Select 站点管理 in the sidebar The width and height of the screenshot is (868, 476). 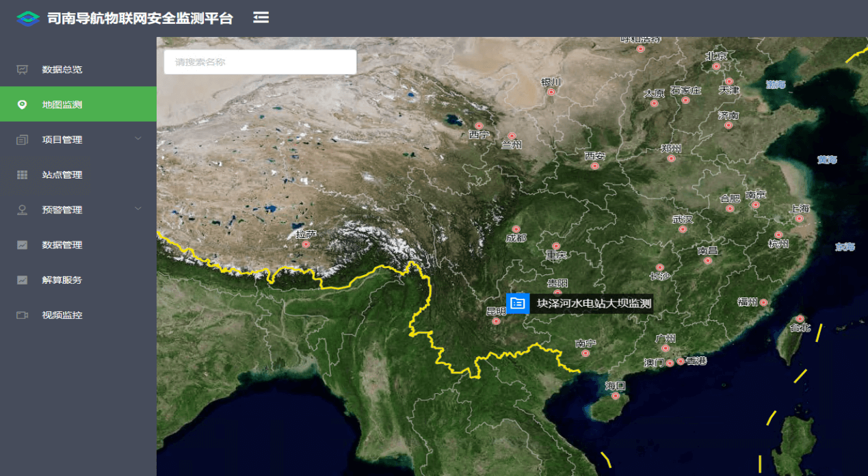click(62, 175)
